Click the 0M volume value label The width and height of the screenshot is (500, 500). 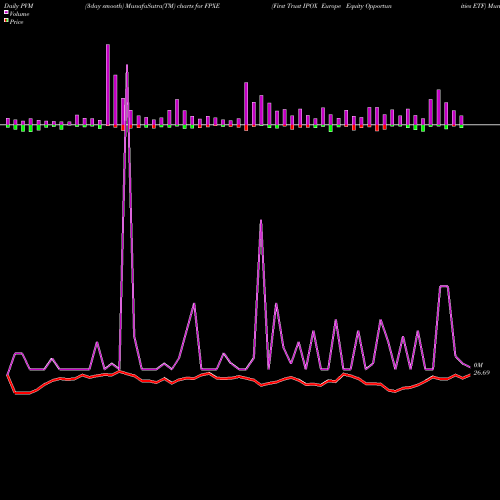pos(478,365)
